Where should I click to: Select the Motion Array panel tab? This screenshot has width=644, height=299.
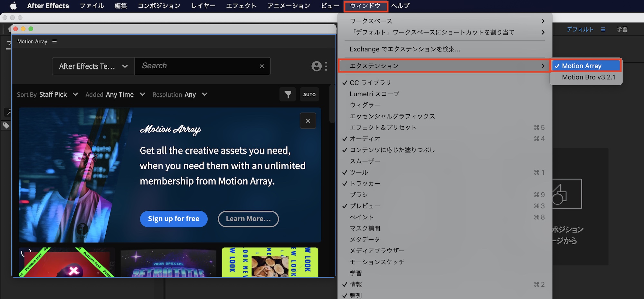click(x=32, y=42)
